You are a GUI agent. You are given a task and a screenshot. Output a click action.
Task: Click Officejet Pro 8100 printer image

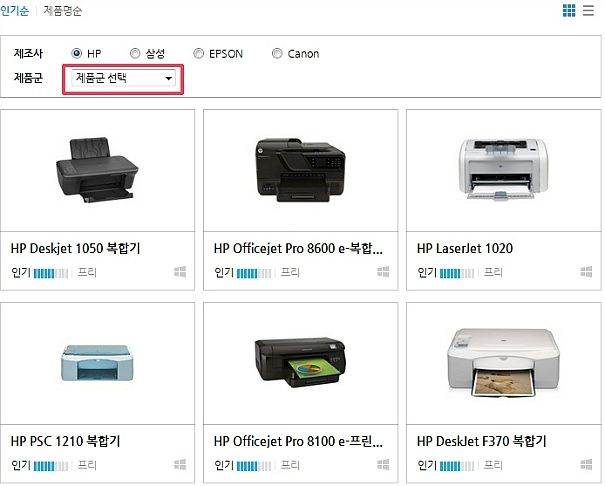tap(301, 363)
